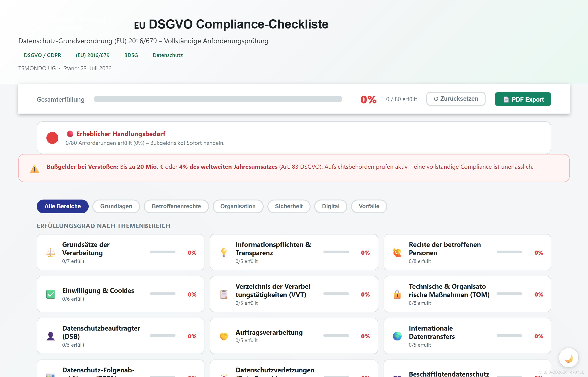Switch to the Betroffenenrechte filter

click(176, 206)
